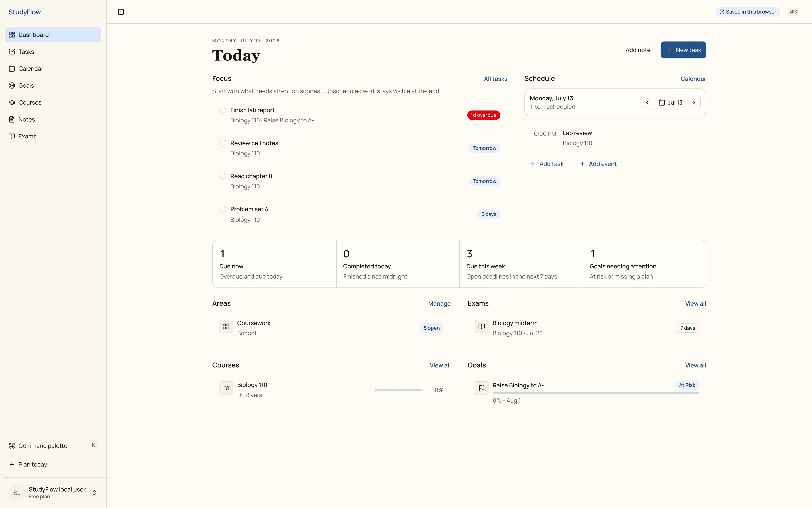
Task: Click the Biology 110 progress bar
Action: pos(399,390)
